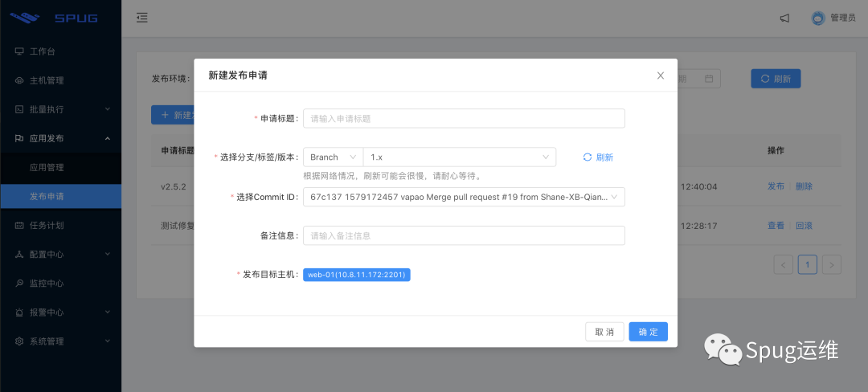Click the 配置中心 cluster icon
The width and height of the screenshot is (868, 392).
point(19,255)
